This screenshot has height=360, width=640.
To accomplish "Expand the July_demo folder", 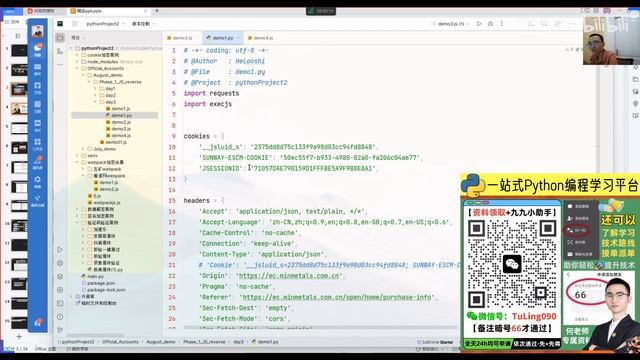I will [83, 149].
